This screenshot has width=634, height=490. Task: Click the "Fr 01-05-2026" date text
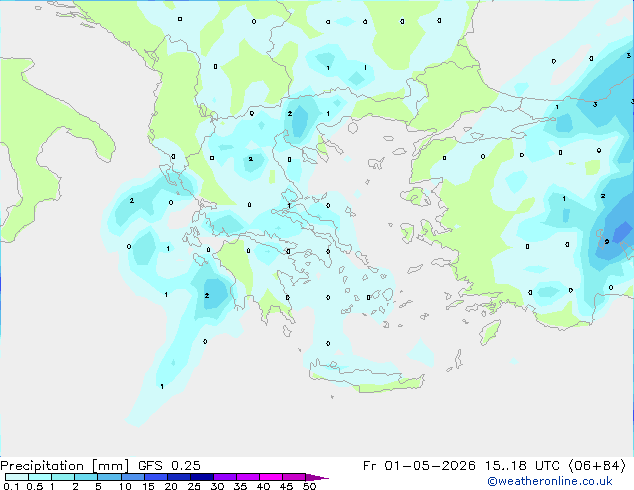419,466
